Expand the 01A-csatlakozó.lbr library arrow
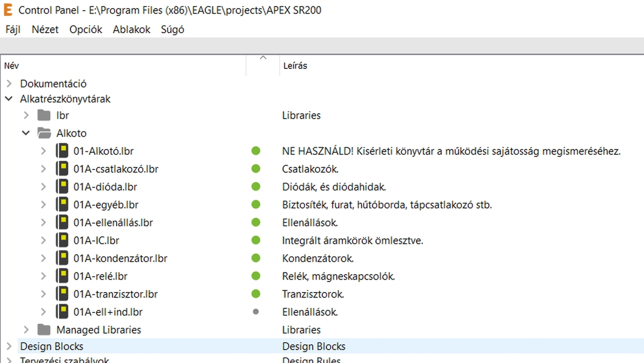This screenshot has width=644, height=363. (x=44, y=169)
